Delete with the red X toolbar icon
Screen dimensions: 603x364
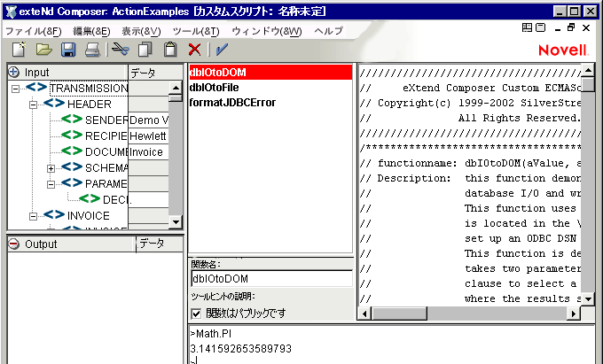[194, 50]
